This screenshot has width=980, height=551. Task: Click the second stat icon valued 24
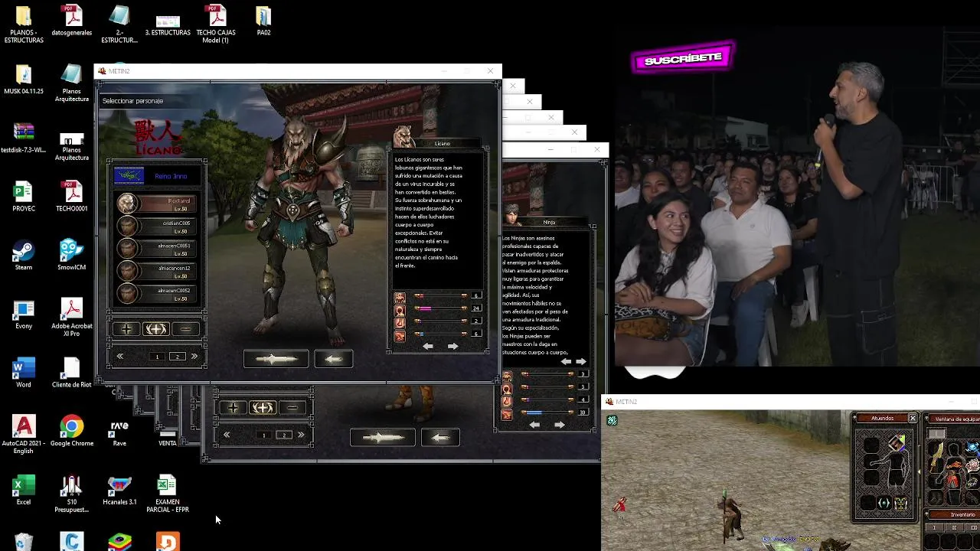[400, 309]
